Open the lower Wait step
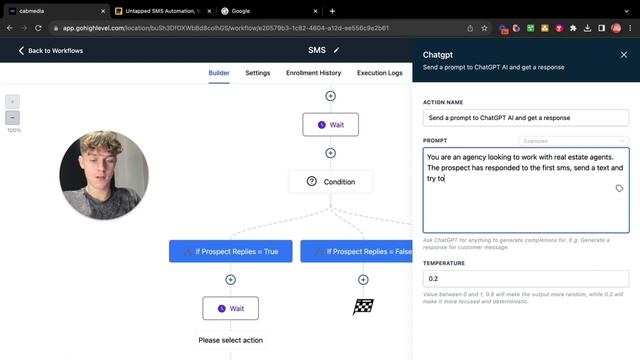This screenshot has width=640, height=360. [x=231, y=308]
